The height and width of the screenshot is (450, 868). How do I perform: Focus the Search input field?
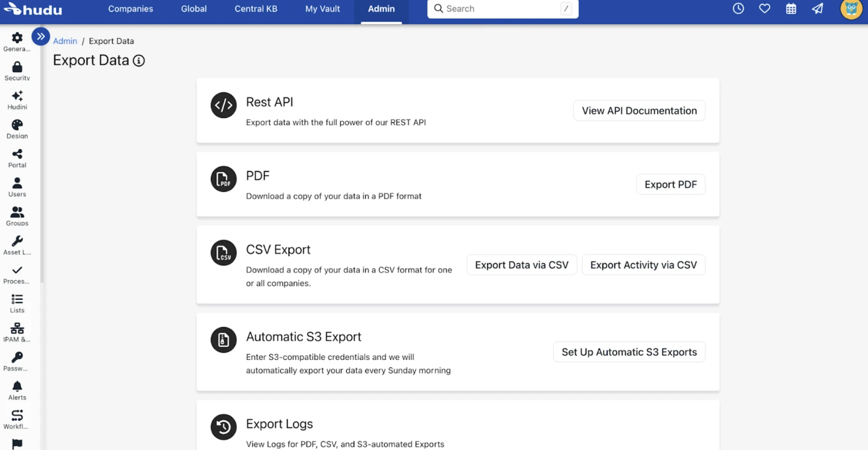503,9
